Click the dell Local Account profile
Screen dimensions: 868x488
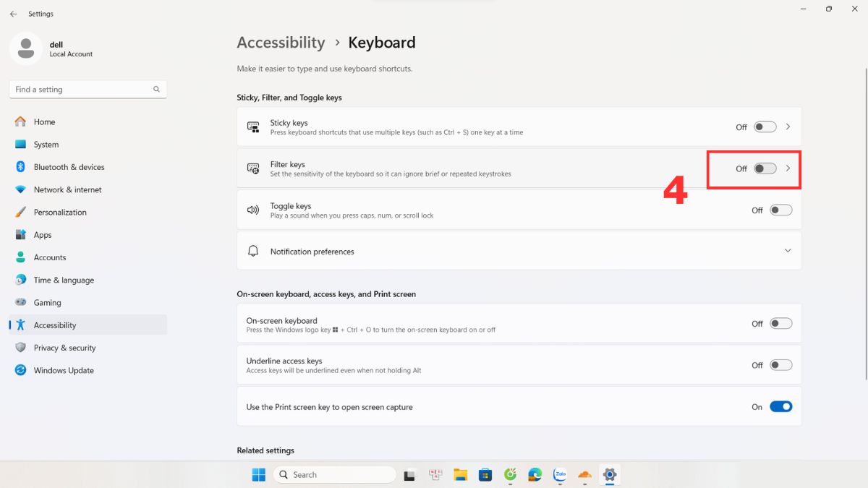coord(51,49)
